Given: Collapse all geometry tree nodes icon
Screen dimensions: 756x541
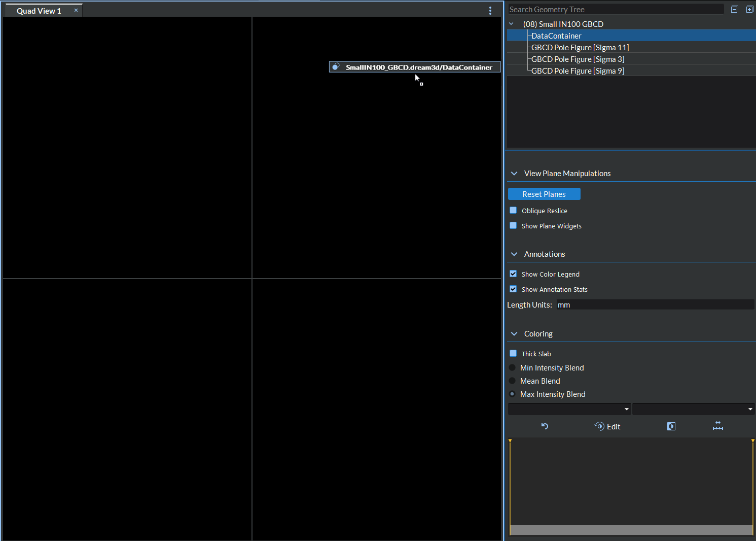Looking at the screenshot, I should point(734,9).
